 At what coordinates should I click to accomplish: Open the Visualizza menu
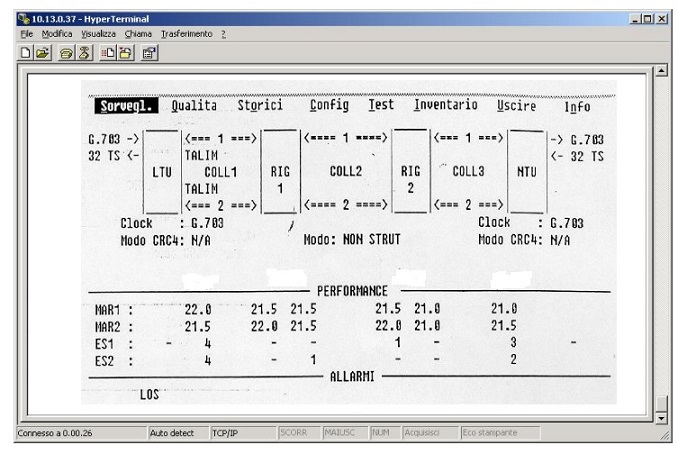click(x=99, y=34)
